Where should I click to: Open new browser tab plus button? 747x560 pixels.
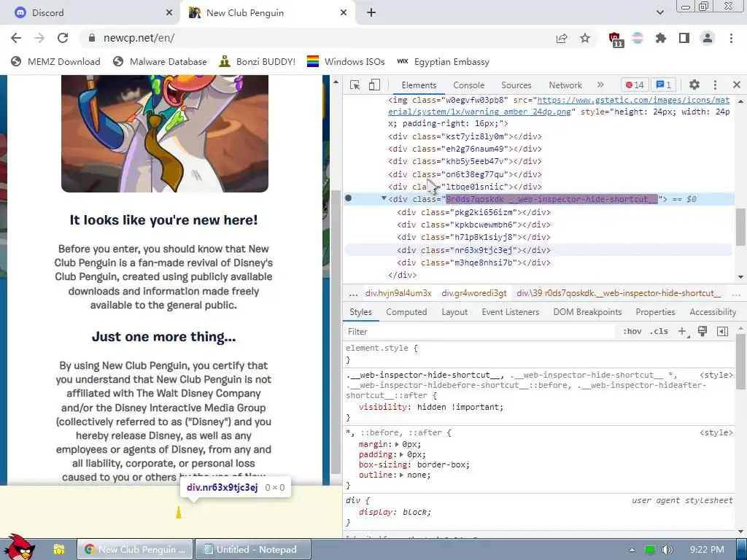(371, 13)
